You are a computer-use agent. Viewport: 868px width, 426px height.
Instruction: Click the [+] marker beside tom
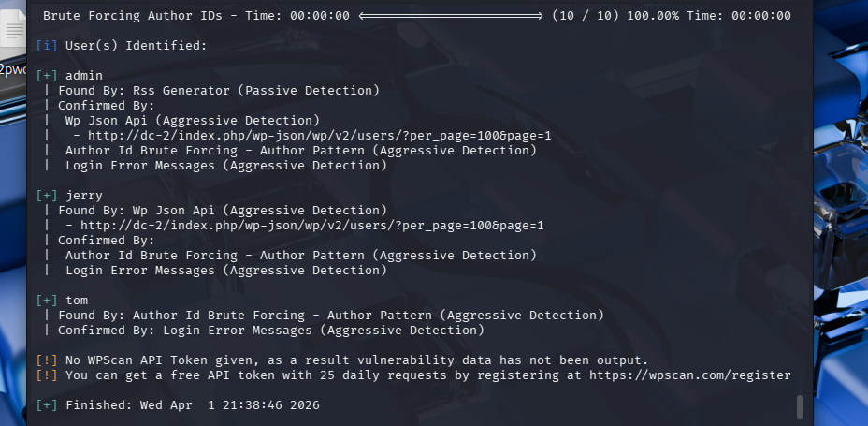point(47,300)
